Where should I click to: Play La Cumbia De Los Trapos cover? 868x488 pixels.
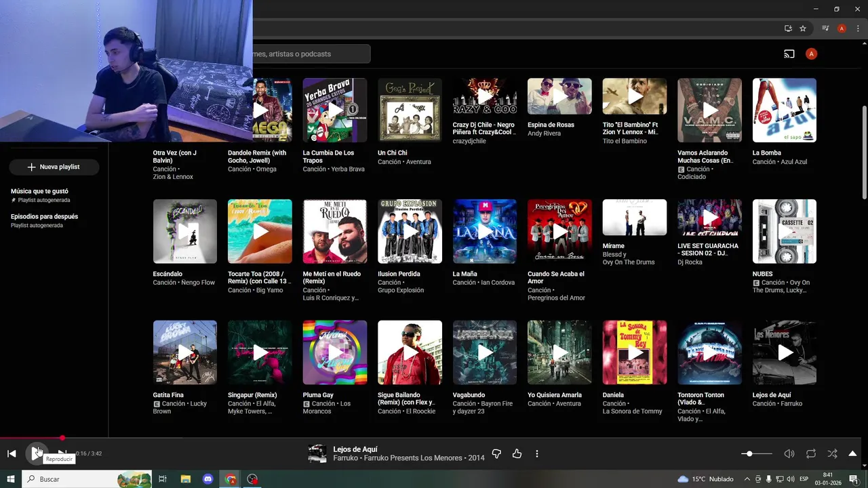tap(335, 110)
